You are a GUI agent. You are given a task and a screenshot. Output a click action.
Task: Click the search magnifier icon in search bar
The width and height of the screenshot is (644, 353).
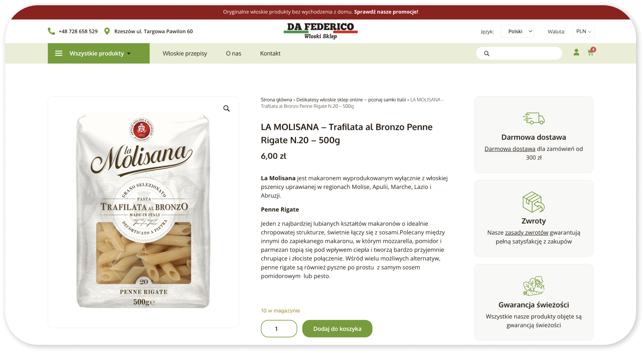[487, 54]
